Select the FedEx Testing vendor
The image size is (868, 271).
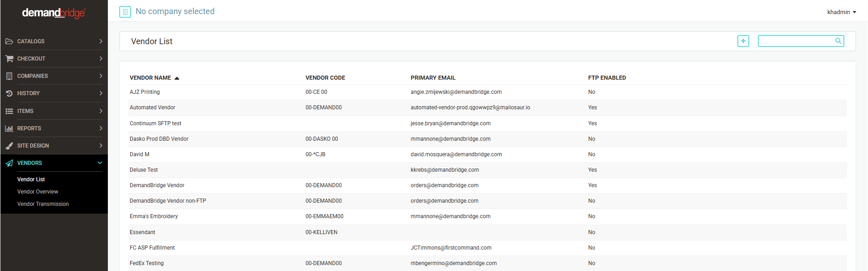(x=487, y=263)
